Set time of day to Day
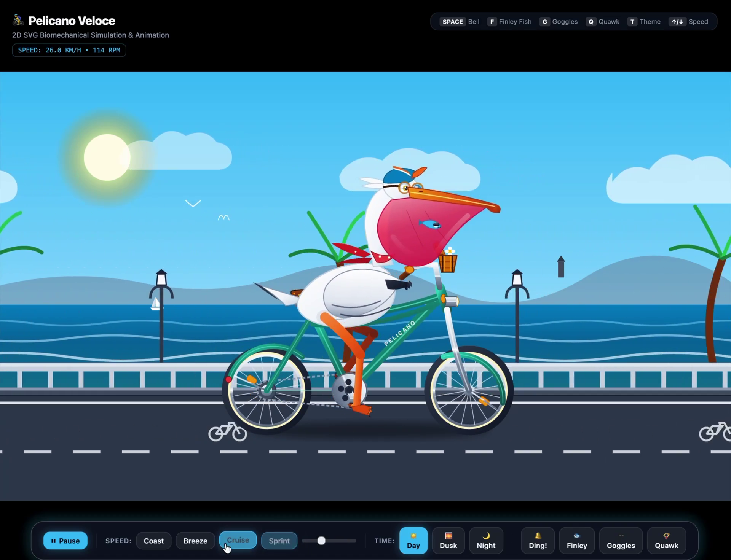The height and width of the screenshot is (560, 731). [x=413, y=541]
